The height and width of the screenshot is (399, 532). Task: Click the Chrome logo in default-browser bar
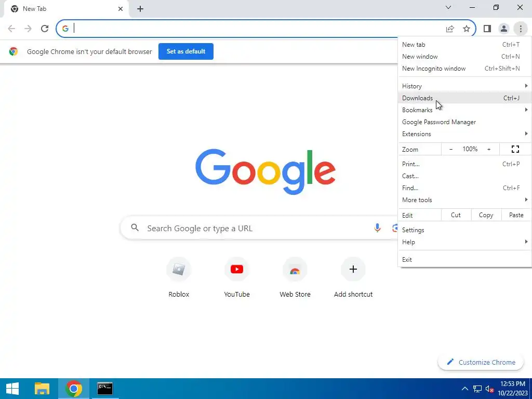click(x=14, y=51)
